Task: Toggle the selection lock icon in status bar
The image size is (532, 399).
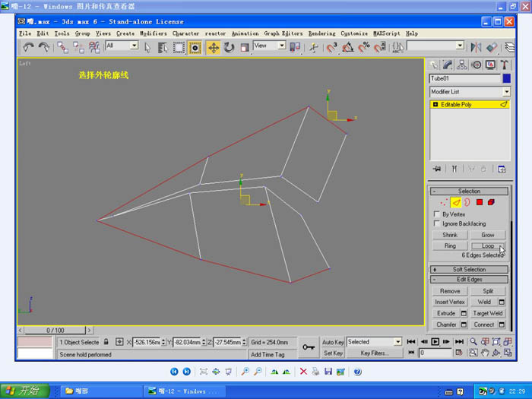Action: tap(106, 343)
